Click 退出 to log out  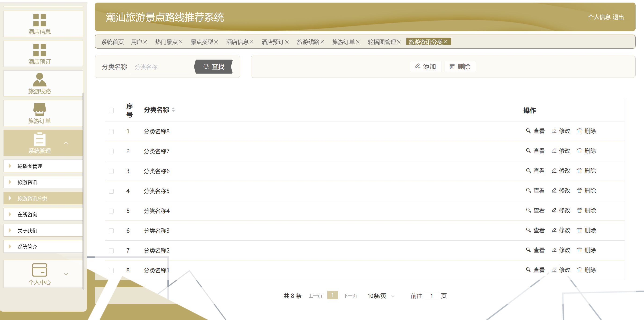tap(618, 17)
